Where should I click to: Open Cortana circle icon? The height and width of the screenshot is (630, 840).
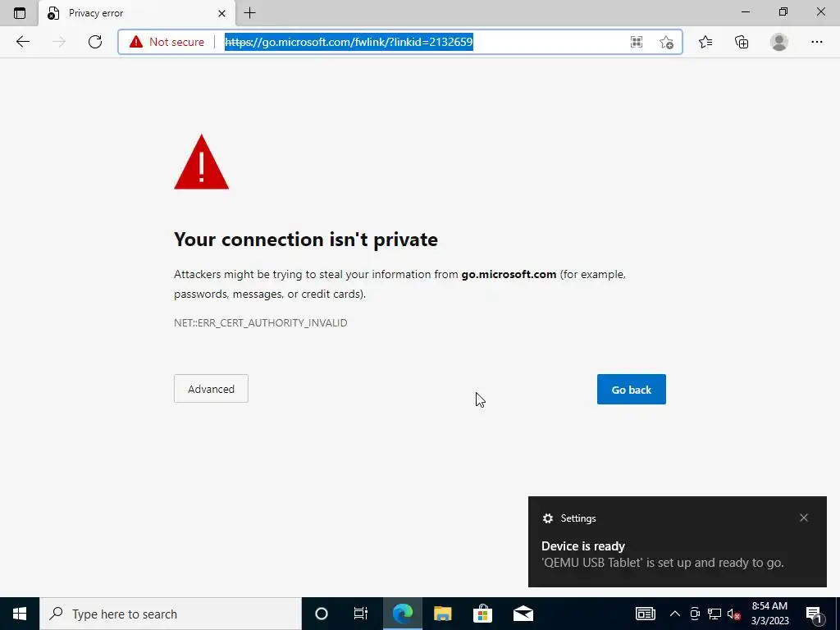[322, 614]
